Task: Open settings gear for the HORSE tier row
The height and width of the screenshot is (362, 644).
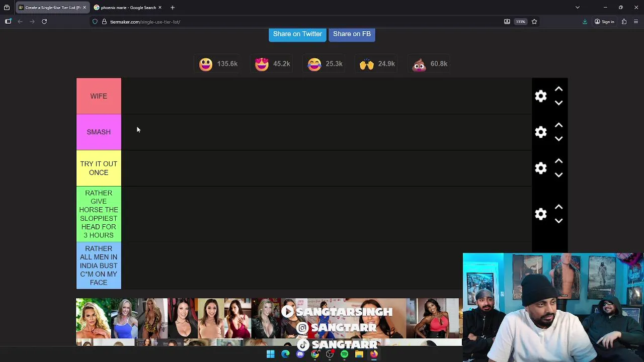Action: point(541,214)
